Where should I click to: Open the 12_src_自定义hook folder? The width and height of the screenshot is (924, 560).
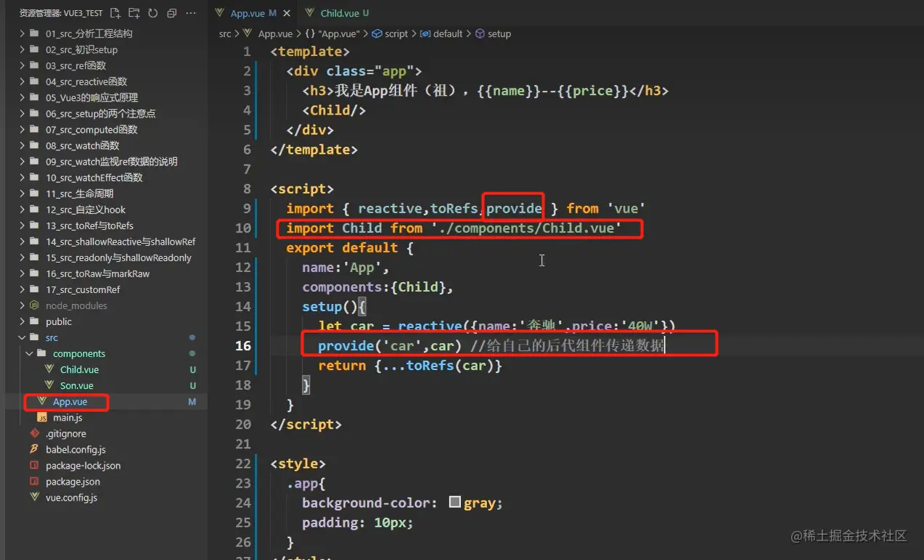(86, 209)
